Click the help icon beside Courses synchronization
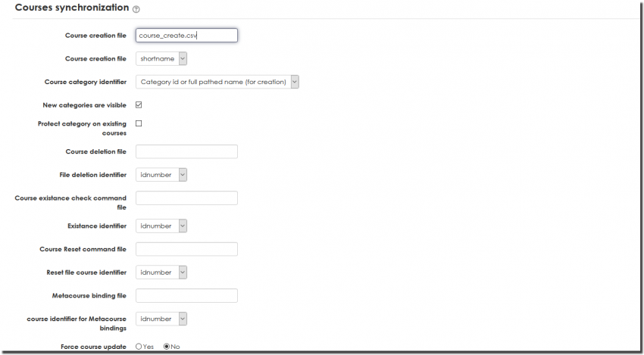The width and height of the screenshot is (644, 355). click(136, 9)
